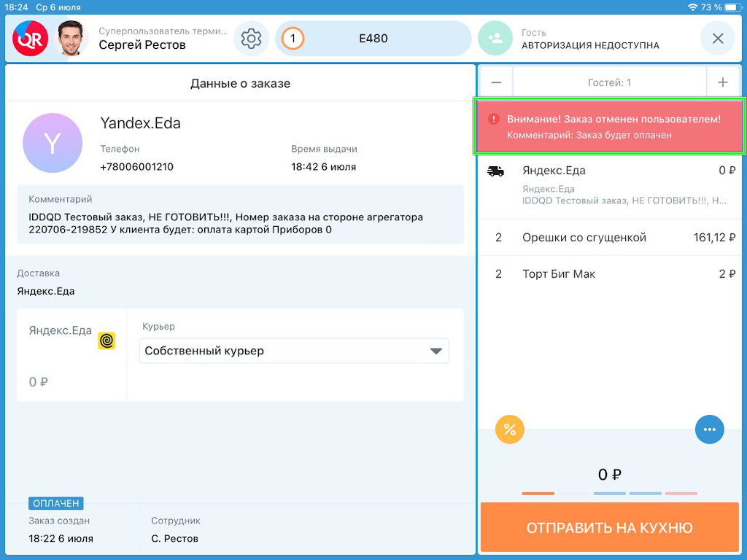This screenshot has width=747, height=560.
Task: Send the order to the kitchen
Action: (x=609, y=528)
